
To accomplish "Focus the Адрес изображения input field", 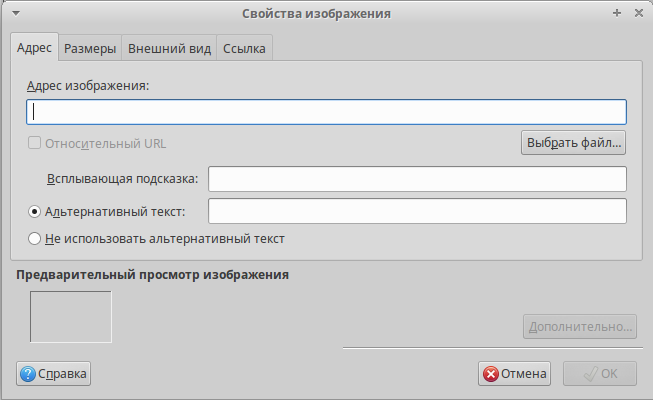I will [326, 111].
